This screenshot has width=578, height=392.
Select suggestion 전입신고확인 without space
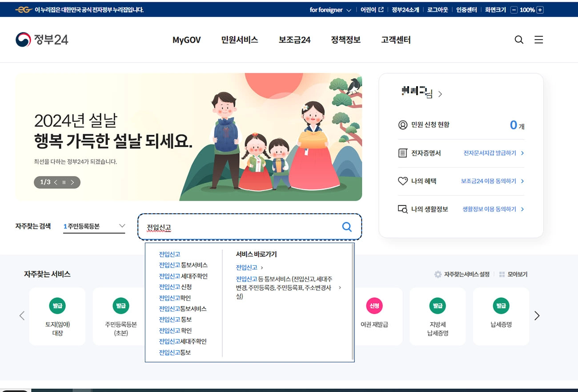click(175, 298)
